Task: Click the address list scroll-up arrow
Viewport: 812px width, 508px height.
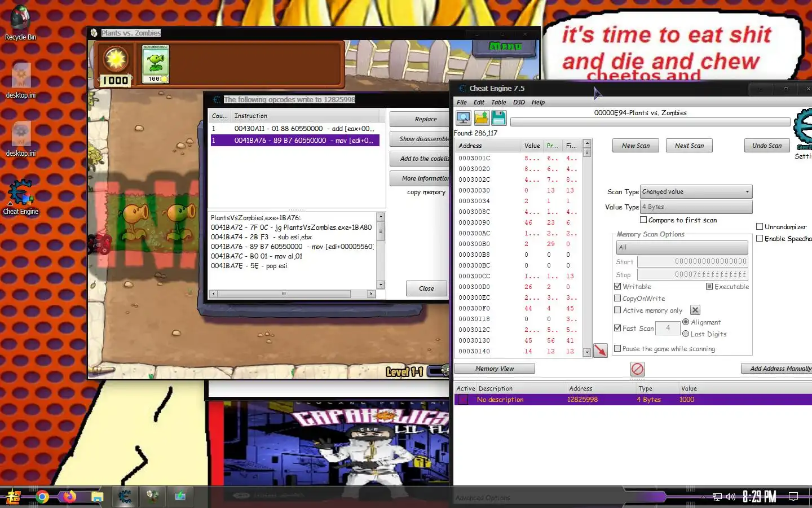Action: click(587, 143)
